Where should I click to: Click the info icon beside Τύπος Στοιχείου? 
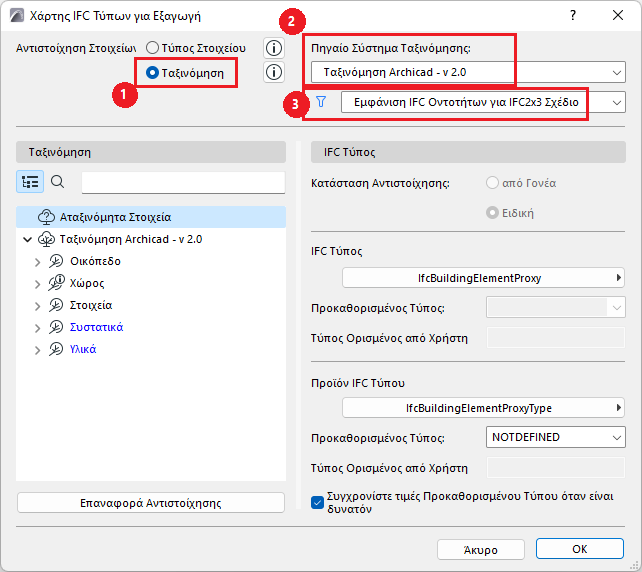pyautogui.click(x=274, y=48)
